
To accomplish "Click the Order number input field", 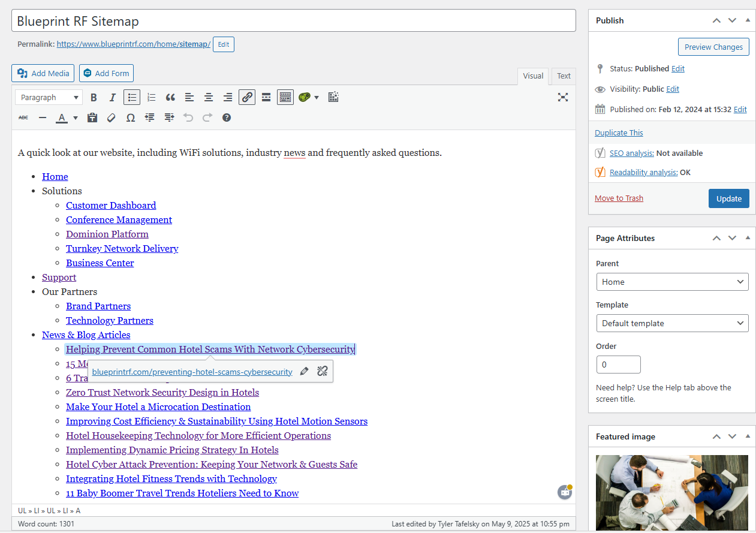I will click(x=618, y=365).
